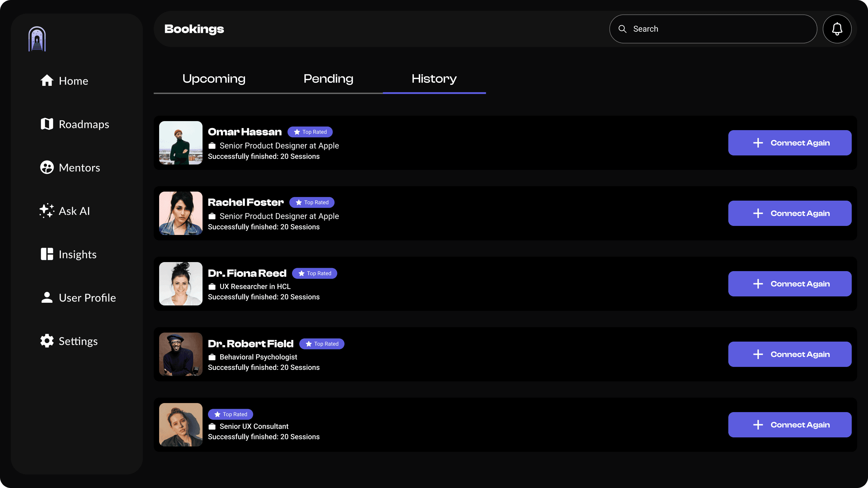Connect Again with Senior UX Consultant
The image size is (868, 488).
(x=790, y=425)
